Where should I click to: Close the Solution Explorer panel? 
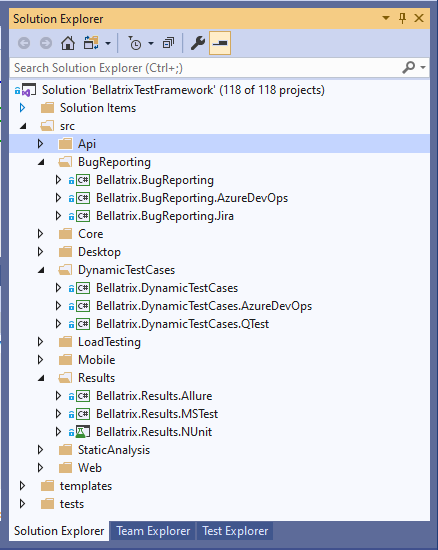(x=419, y=18)
